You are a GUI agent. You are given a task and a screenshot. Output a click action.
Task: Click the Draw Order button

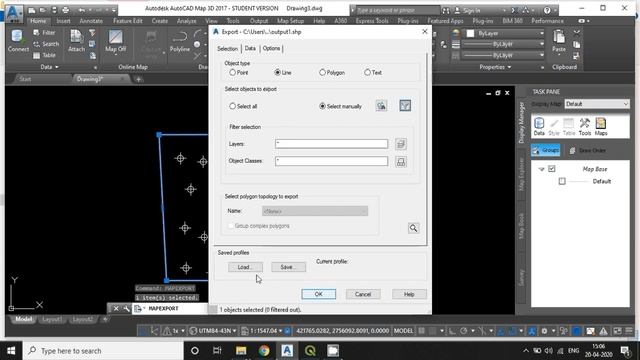[587, 151]
